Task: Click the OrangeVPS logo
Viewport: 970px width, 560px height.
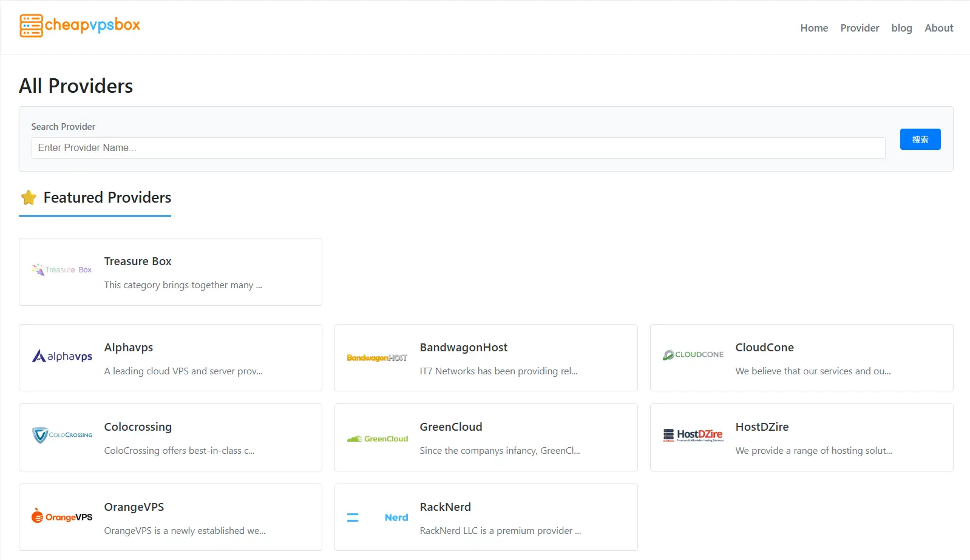Action: tap(62, 516)
